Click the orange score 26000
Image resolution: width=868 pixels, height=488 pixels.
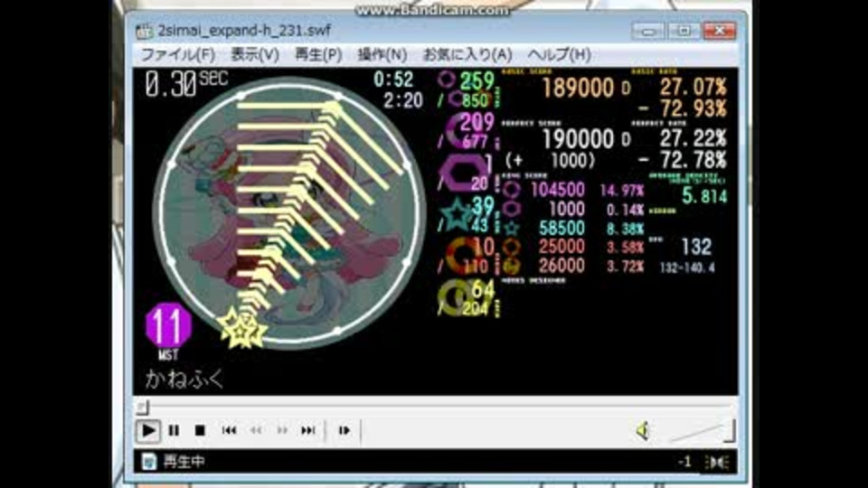(x=561, y=266)
